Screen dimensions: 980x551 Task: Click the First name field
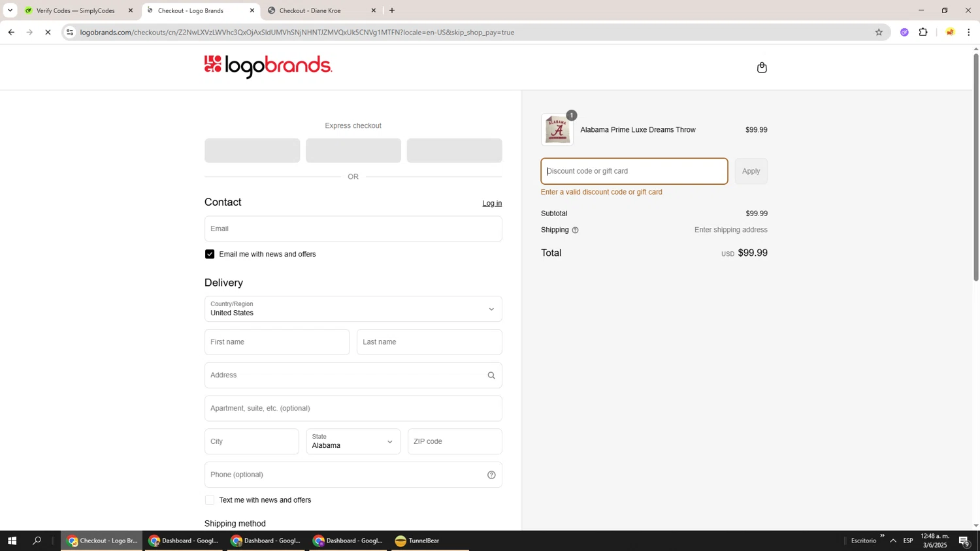tap(277, 342)
